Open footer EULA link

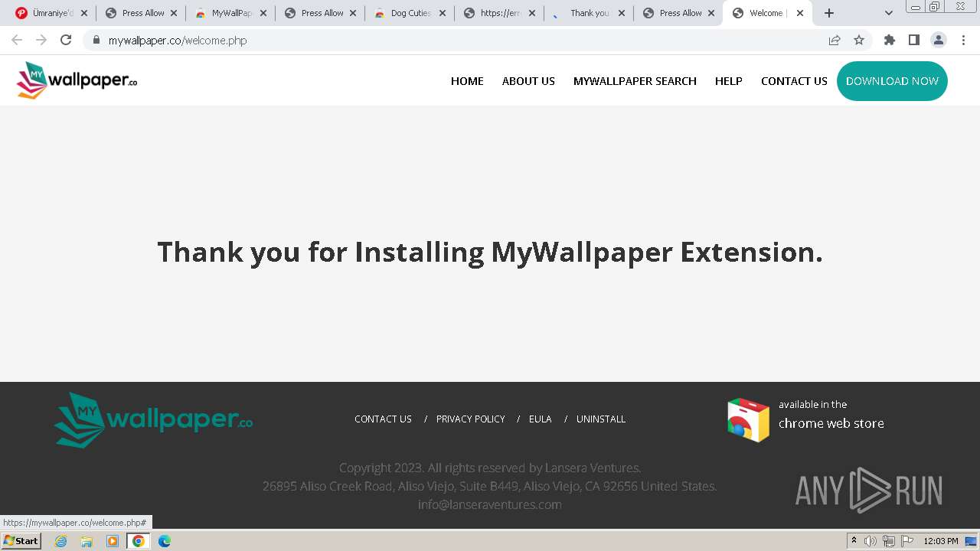(x=541, y=419)
